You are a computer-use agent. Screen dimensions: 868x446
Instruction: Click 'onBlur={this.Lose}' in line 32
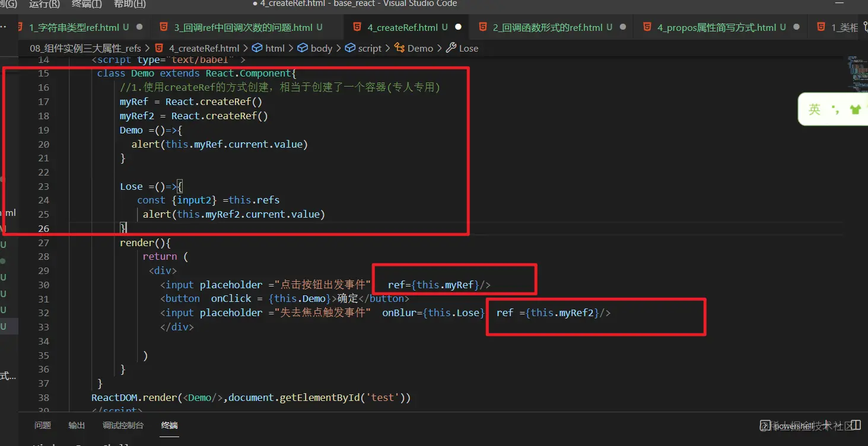pyautogui.click(x=434, y=313)
